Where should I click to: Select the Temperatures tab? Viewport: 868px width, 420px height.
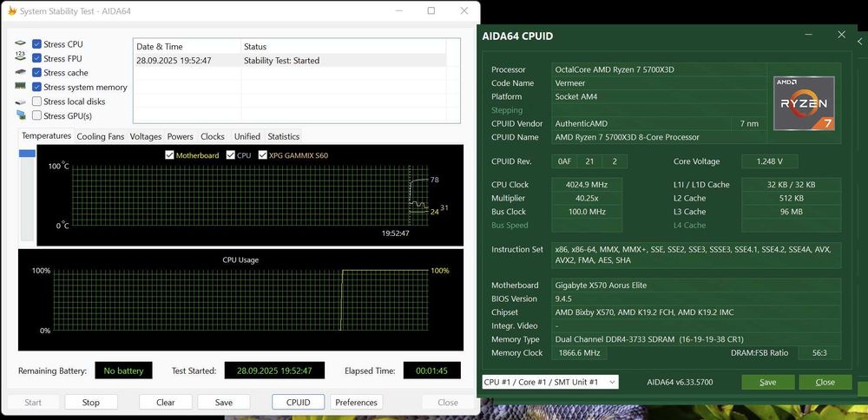point(47,136)
